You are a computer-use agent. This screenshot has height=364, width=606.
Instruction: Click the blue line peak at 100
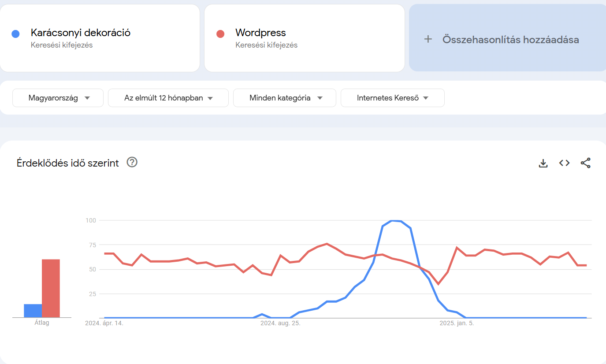[395, 221]
